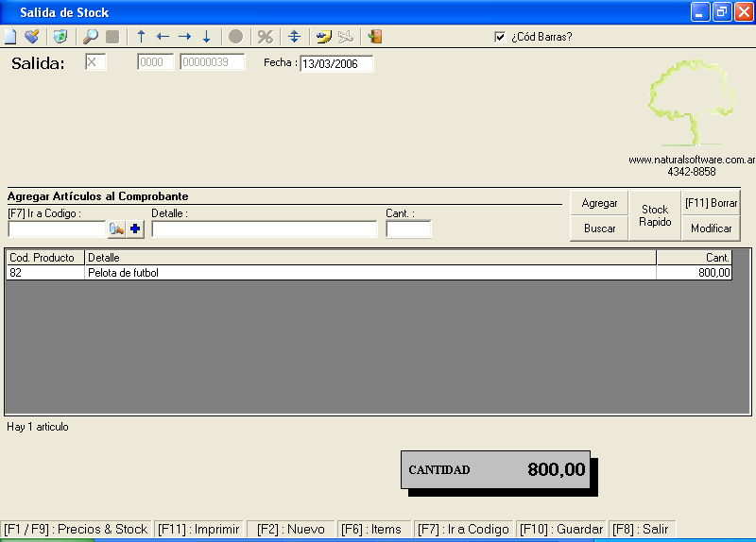Click the blue right arrow icon
The height and width of the screenshot is (542, 756).
(x=184, y=37)
